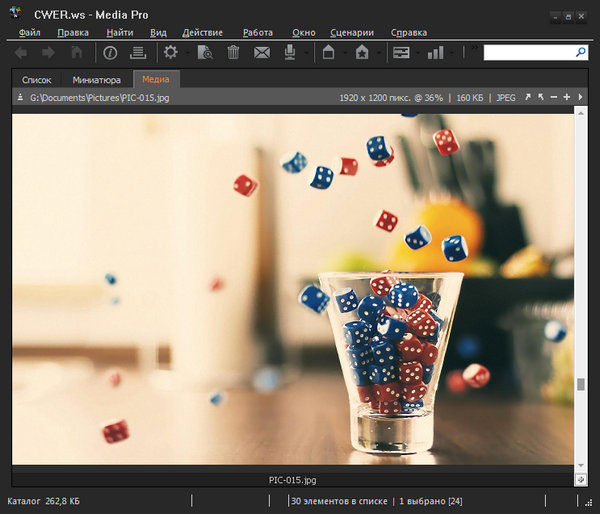Screen dimensions: 600x514
Task: Click the stacked lines organize icon
Action: (x=138, y=52)
